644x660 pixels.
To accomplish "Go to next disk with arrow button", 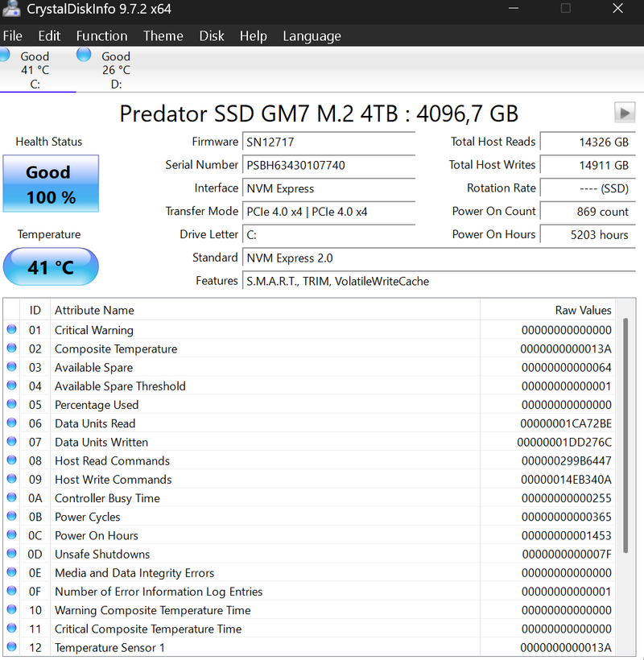I will [625, 113].
